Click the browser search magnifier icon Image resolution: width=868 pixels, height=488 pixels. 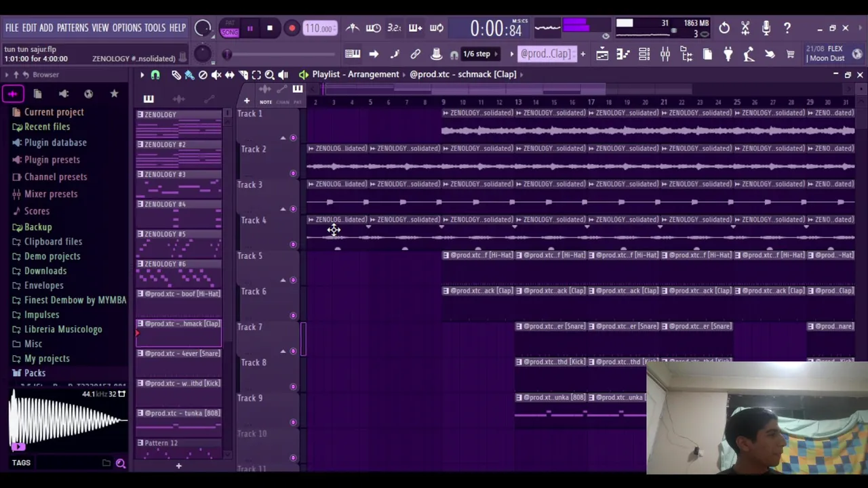coord(120,463)
